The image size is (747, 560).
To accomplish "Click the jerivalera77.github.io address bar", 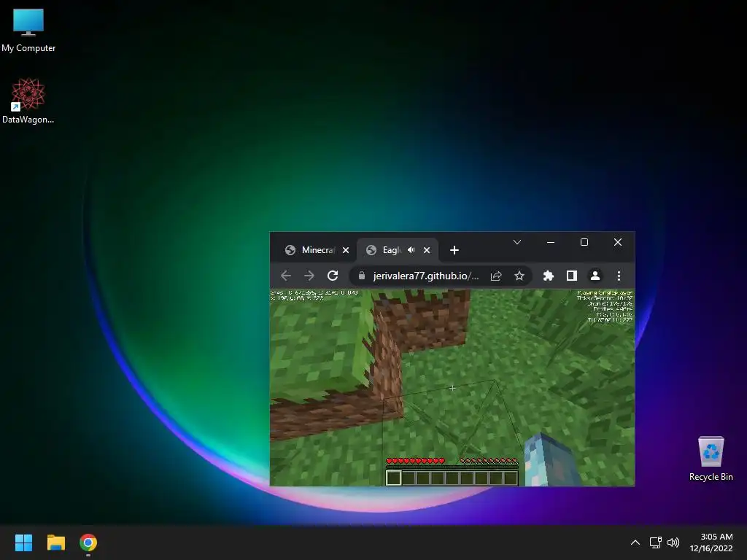I will point(426,276).
